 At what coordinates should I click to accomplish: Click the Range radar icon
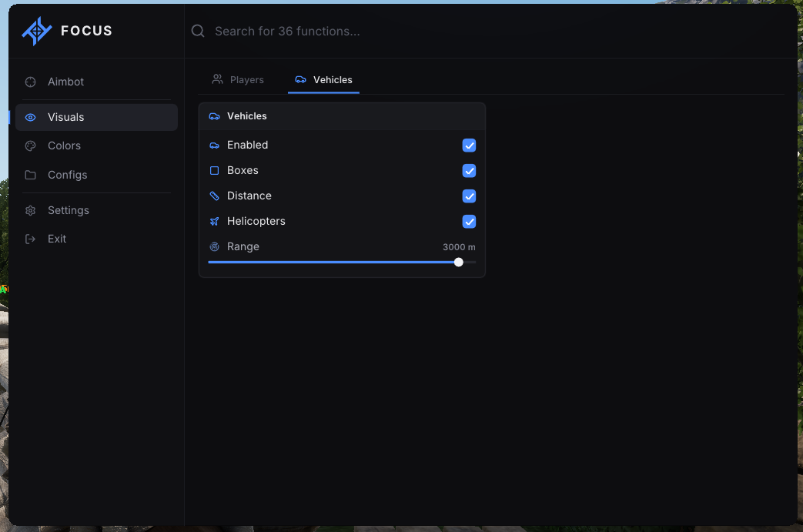click(x=215, y=247)
